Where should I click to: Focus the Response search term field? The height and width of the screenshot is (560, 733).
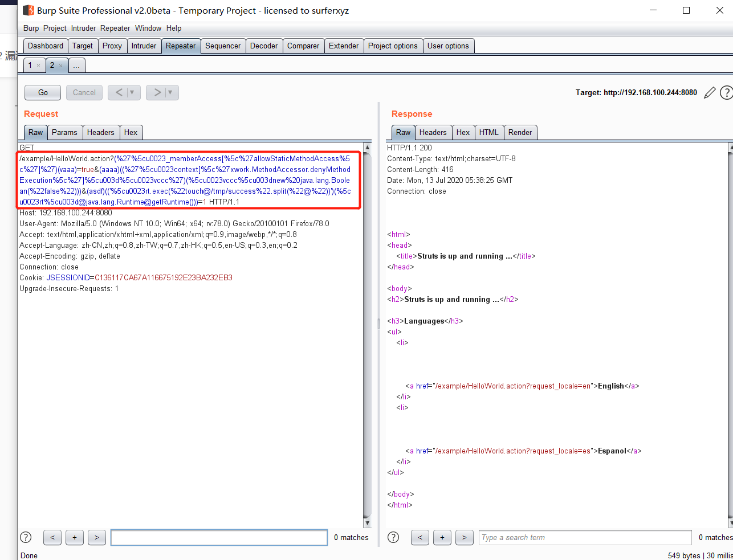tap(585, 537)
